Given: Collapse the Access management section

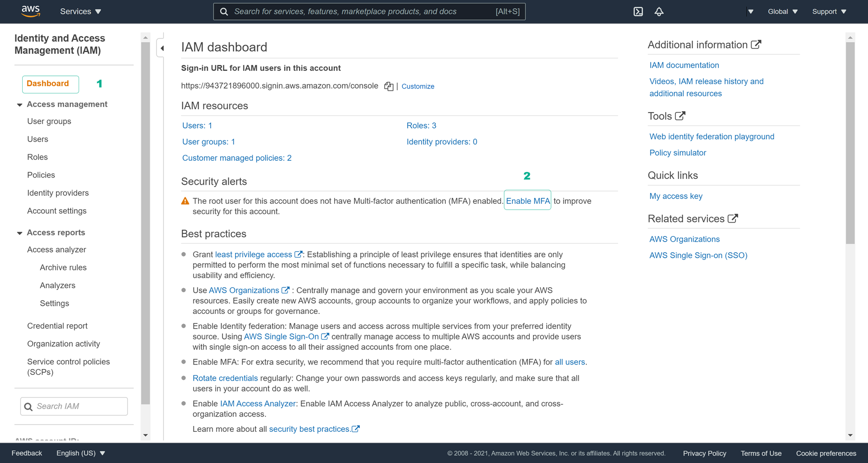Looking at the screenshot, I should (x=19, y=105).
